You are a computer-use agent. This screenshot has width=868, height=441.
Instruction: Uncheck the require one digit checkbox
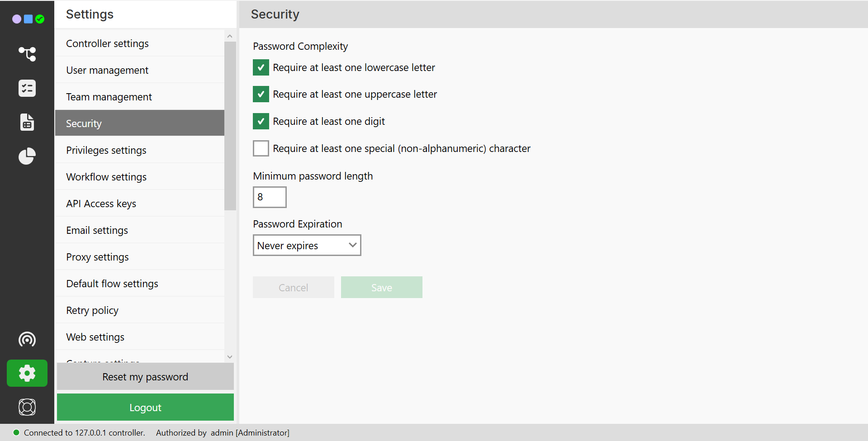261,121
